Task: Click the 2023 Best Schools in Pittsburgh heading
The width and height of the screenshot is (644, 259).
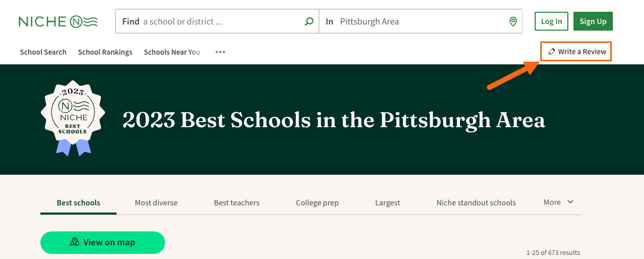Action: 334,120
